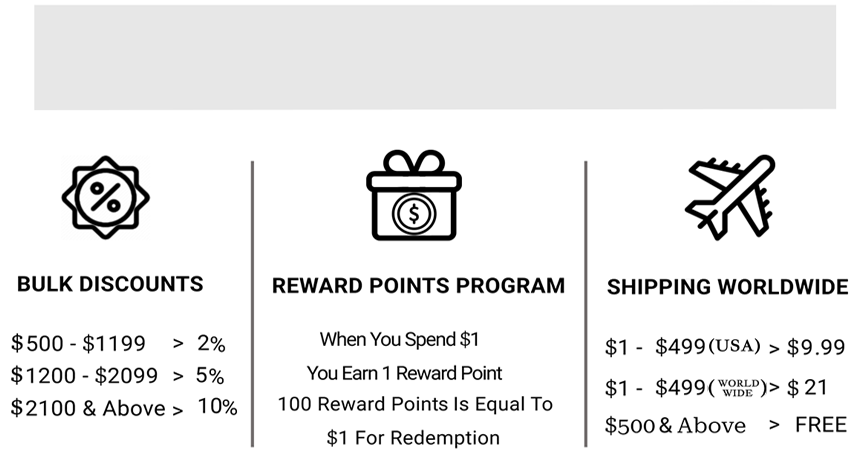Click '100 Reward Points Is Equal To' line

click(x=415, y=404)
